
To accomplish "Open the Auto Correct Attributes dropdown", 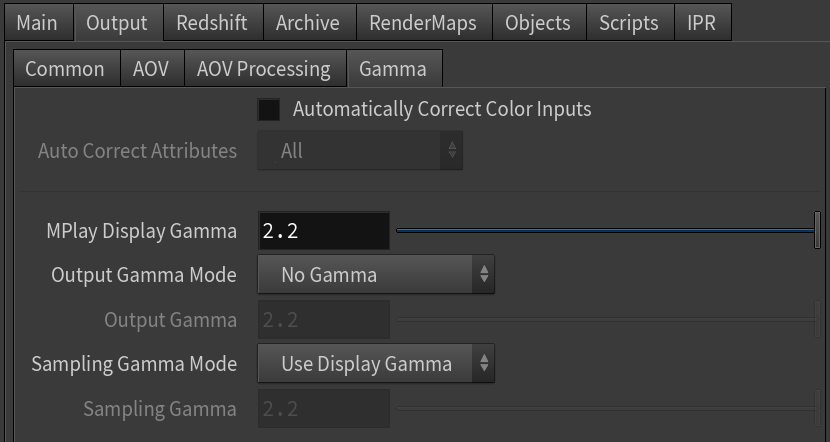I will [360, 151].
